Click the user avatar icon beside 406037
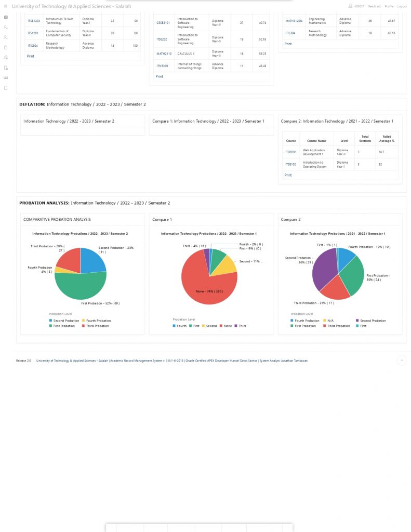The width and height of the screenshot is (411, 532). pyautogui.click(x=350, y=6)
